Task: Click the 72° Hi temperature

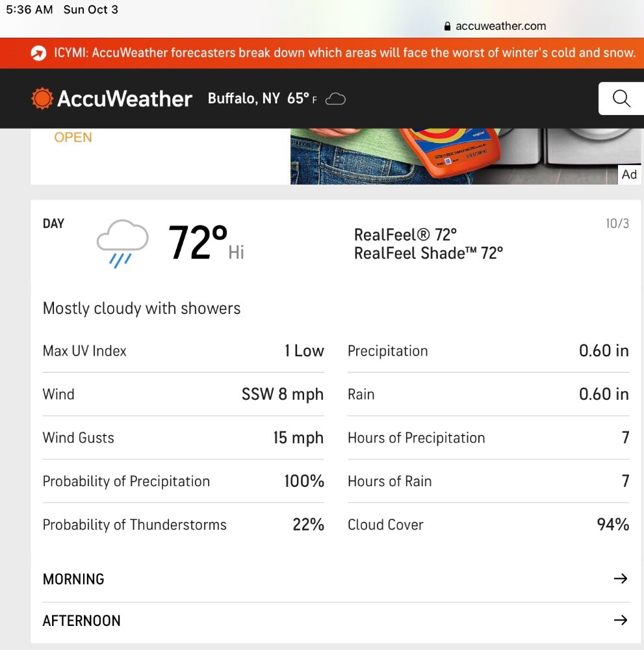Action: pyautogui.click(x=206, y=242)
